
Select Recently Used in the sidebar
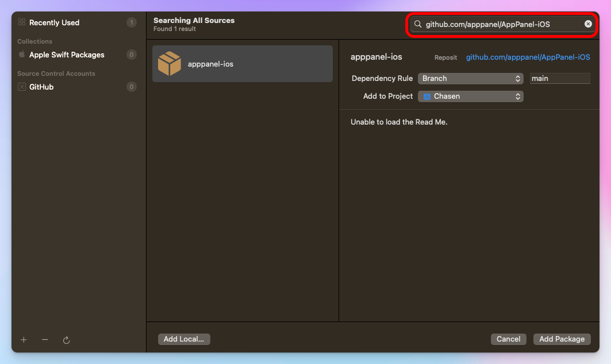click(77, 22)
